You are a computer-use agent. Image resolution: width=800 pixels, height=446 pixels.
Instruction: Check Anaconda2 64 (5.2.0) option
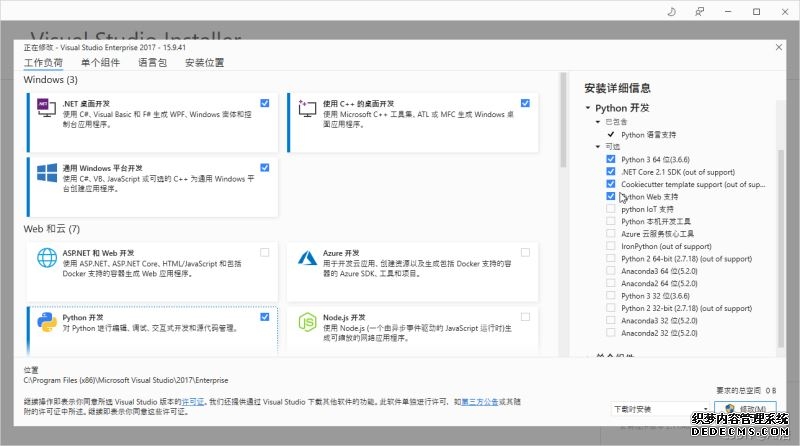610,283
